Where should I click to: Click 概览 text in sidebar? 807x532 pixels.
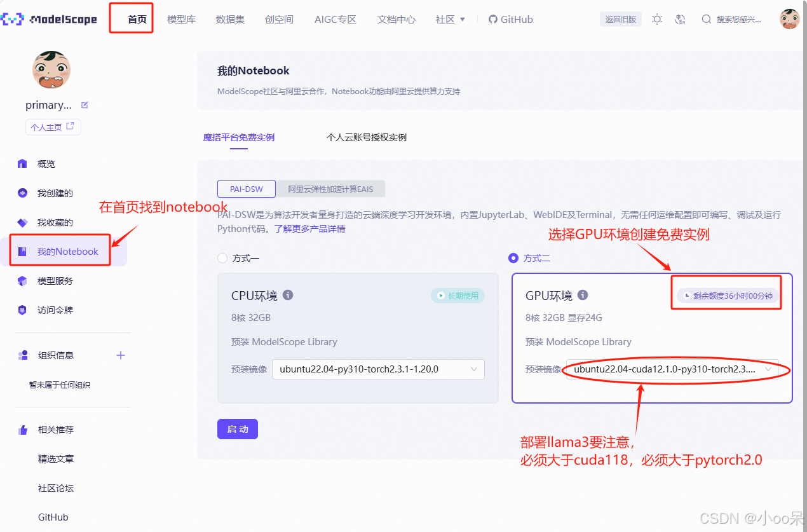(x=46, y=163)
